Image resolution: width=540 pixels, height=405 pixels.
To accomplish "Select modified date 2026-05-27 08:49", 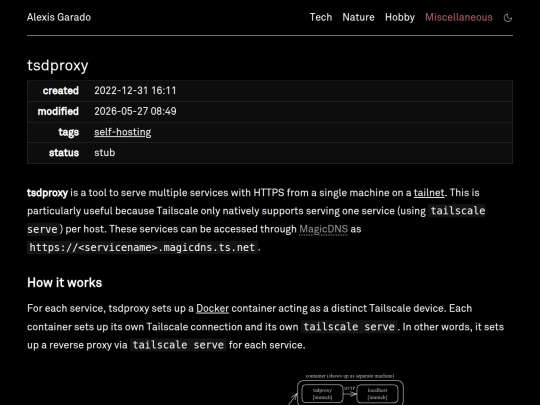I will pos(135,111).
